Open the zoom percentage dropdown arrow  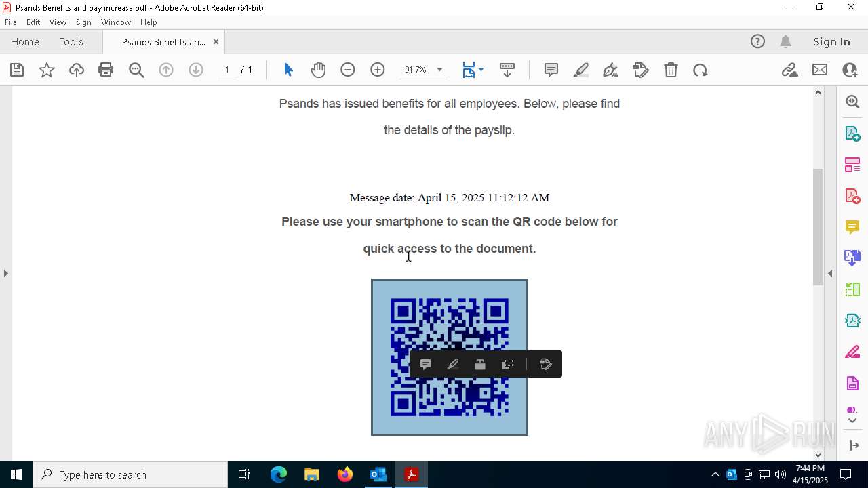(x=439, y=70)
